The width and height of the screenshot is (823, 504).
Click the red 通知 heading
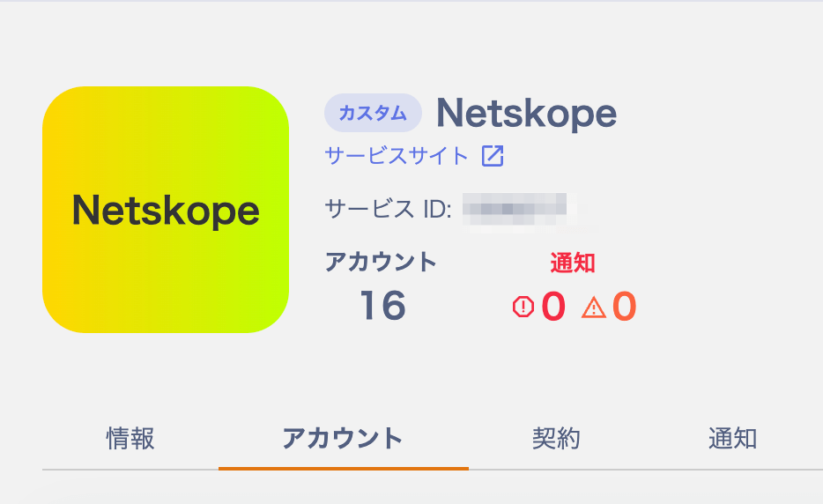573,262
